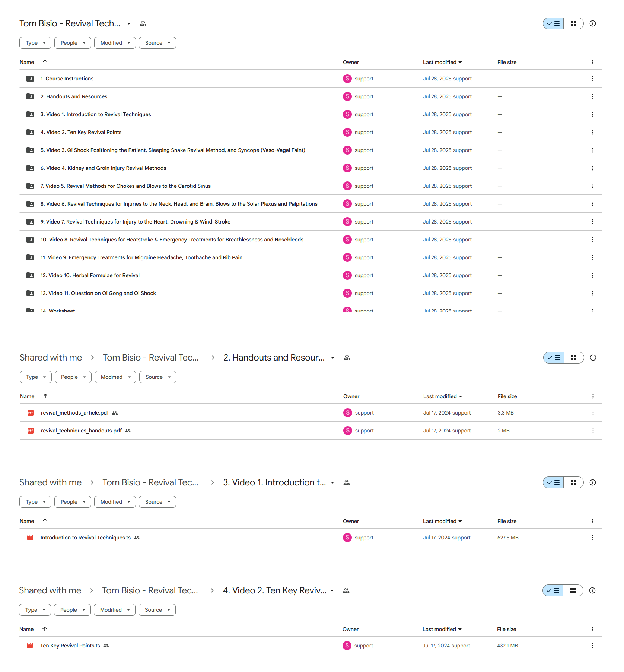Expand the 3. Video 1. Introduction breadcrumb dropdown
Screen dimensions: 624x672
(332, 482)
